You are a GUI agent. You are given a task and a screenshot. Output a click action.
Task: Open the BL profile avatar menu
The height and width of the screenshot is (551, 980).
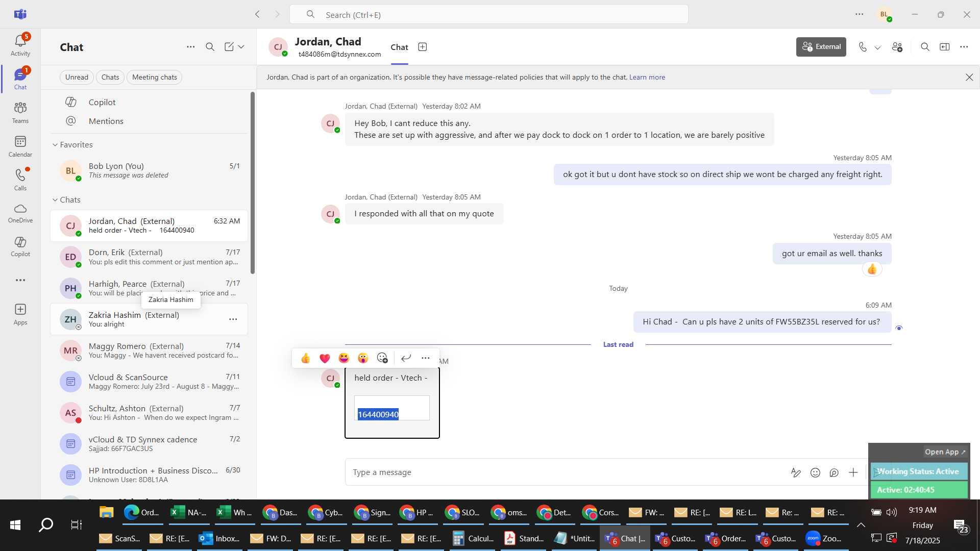pyautogui.click(x=885, y=14)
